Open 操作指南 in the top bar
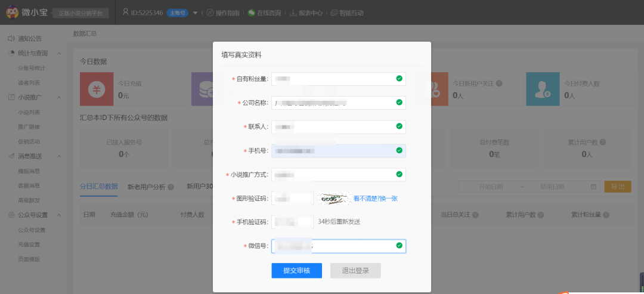 223,13
